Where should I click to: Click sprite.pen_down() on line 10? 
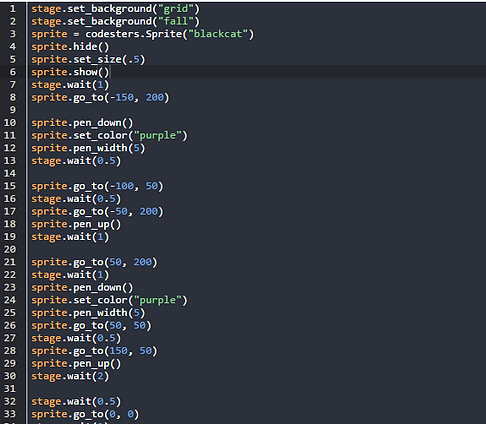click(x=82, y=123)
